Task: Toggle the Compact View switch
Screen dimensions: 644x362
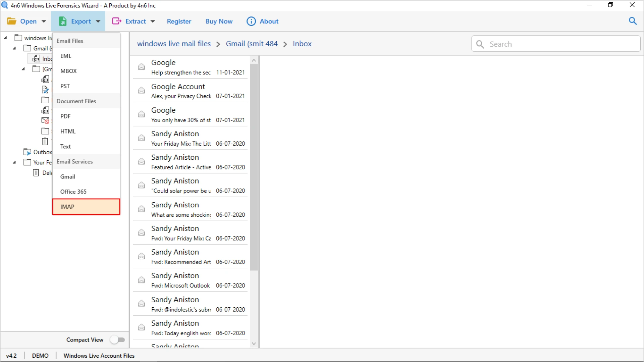Action: click(118, 340)
